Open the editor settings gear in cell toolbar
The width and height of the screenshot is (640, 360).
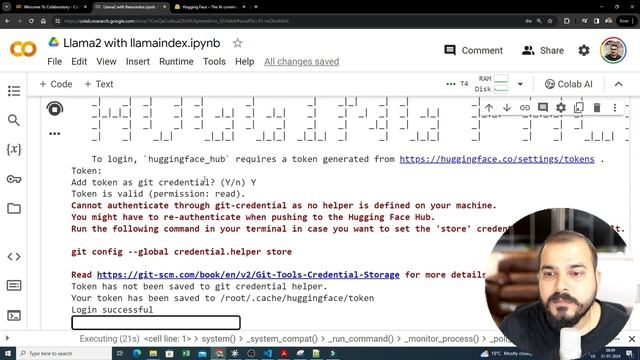(x=561, y=108)
